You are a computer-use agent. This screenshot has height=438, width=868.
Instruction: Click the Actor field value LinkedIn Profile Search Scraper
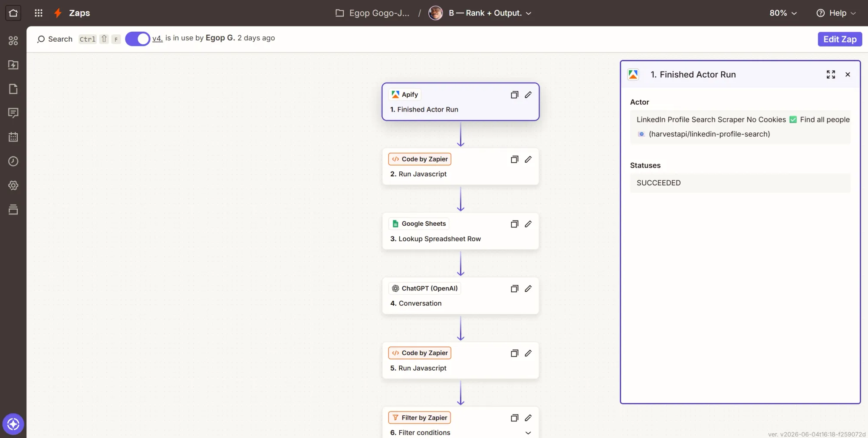[740, 127]
